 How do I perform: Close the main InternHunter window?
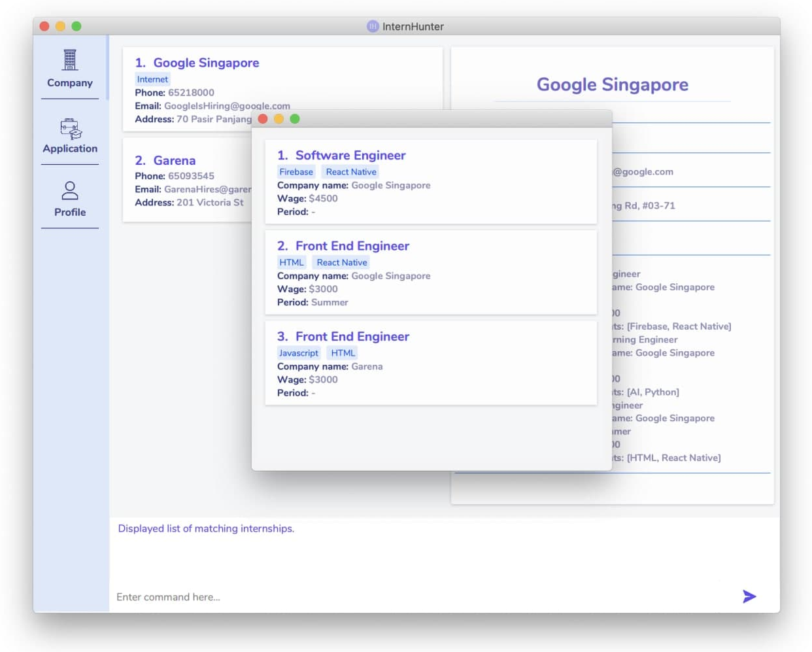(x=44, y=26)
